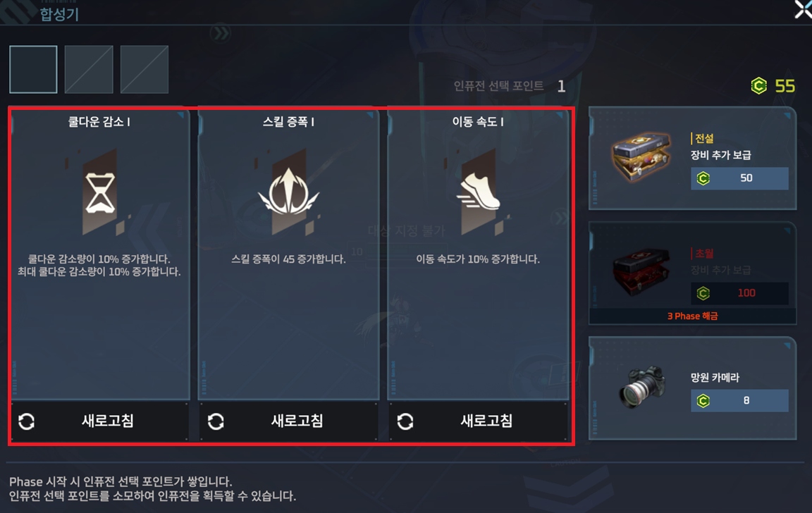
Task: Click the telephoto camera item icon
Action: click(642, 387)
